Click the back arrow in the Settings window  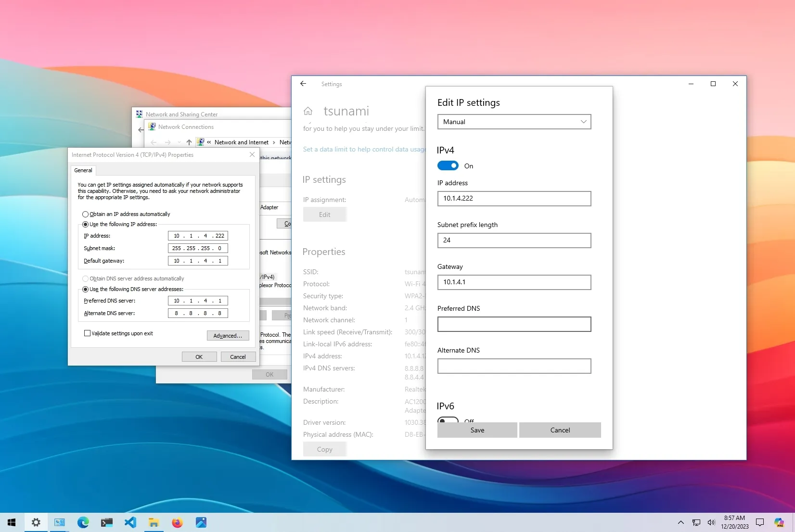coord(303,84)
